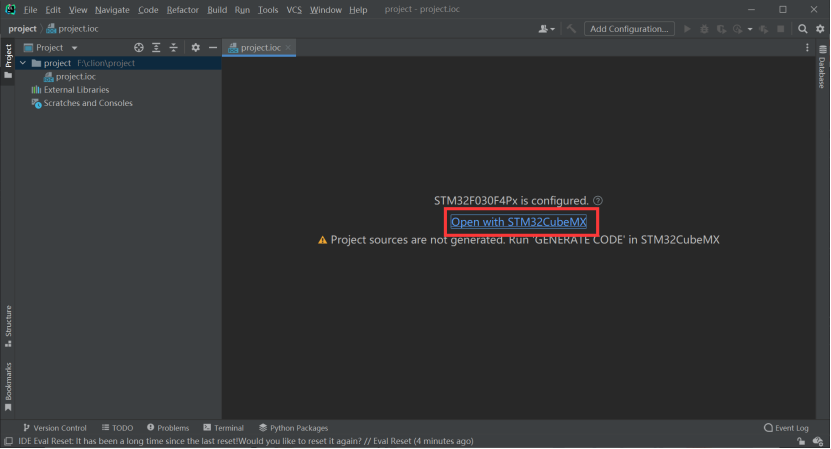Image resolution: width=831 pixels, height=449 pixels.
Task: Open the Code menu
Action: coord(148,10)
